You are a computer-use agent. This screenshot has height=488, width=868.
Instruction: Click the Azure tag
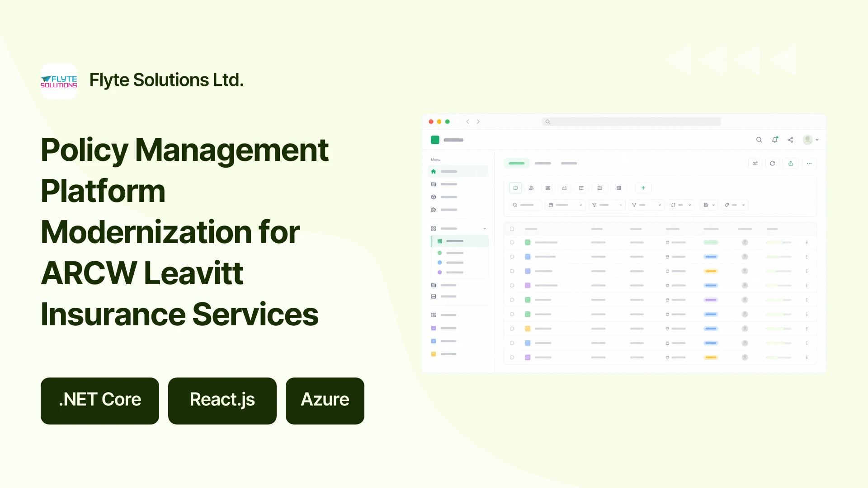tap(325, 401)
